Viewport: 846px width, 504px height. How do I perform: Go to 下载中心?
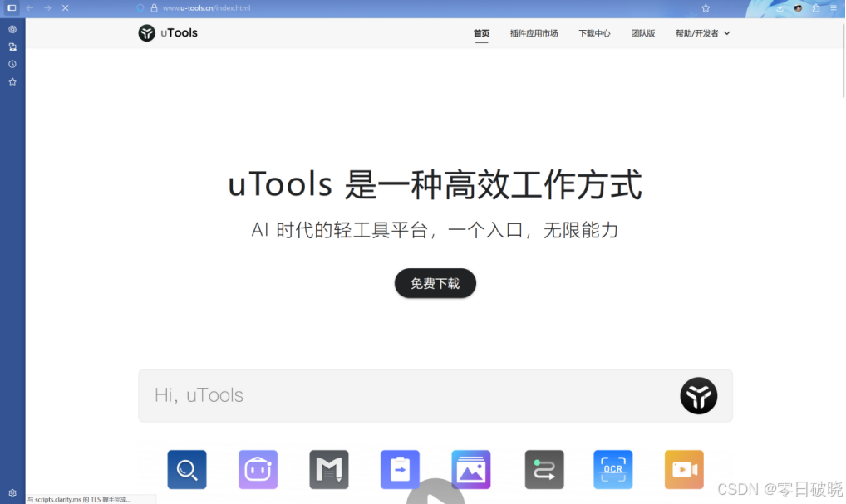coord(594,33)
